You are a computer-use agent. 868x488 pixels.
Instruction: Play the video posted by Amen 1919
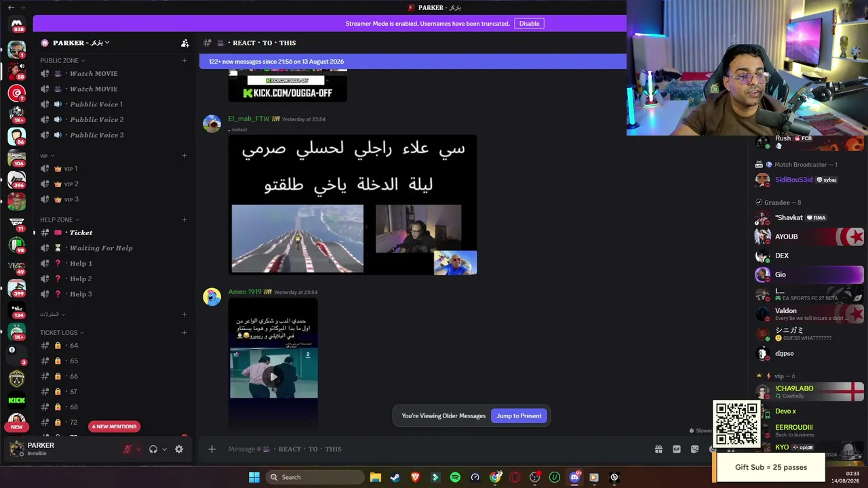(273, 376)
